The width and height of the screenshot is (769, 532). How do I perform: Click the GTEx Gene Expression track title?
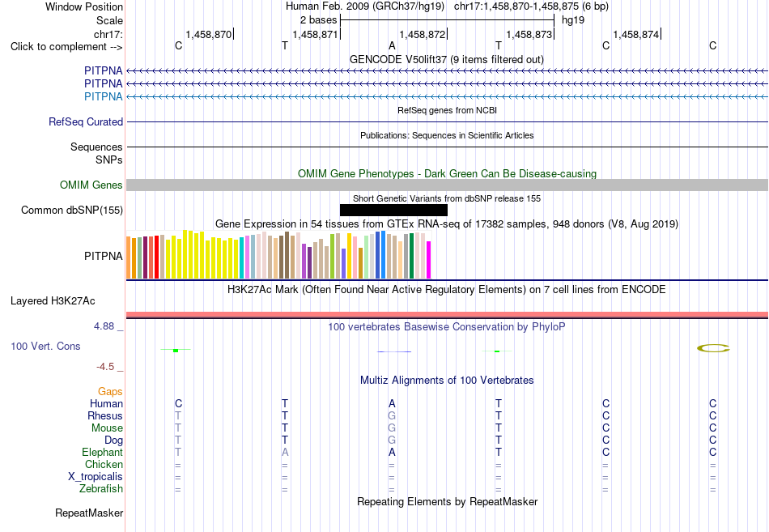point(446,224)
